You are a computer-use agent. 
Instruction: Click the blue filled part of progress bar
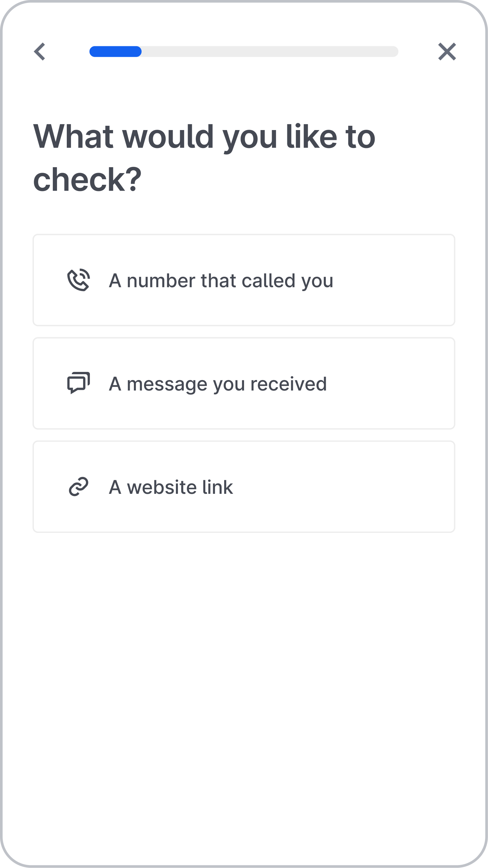click(116, 51)
